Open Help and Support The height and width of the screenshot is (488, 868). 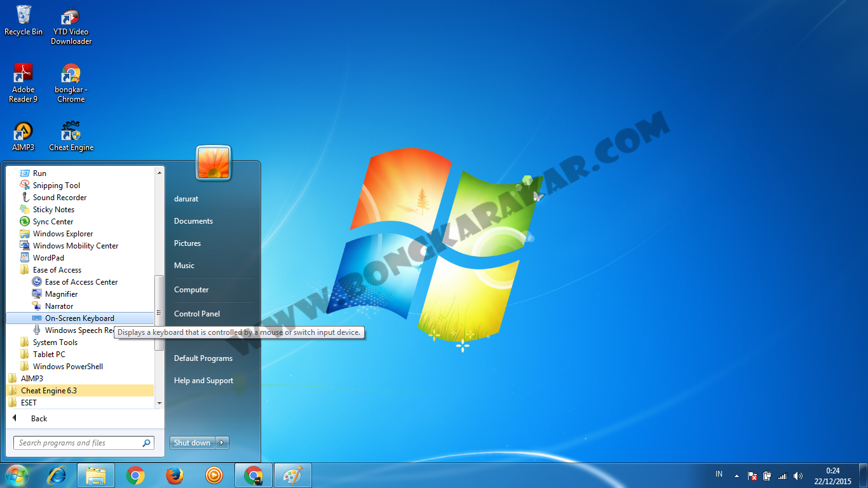coord(203,381)
